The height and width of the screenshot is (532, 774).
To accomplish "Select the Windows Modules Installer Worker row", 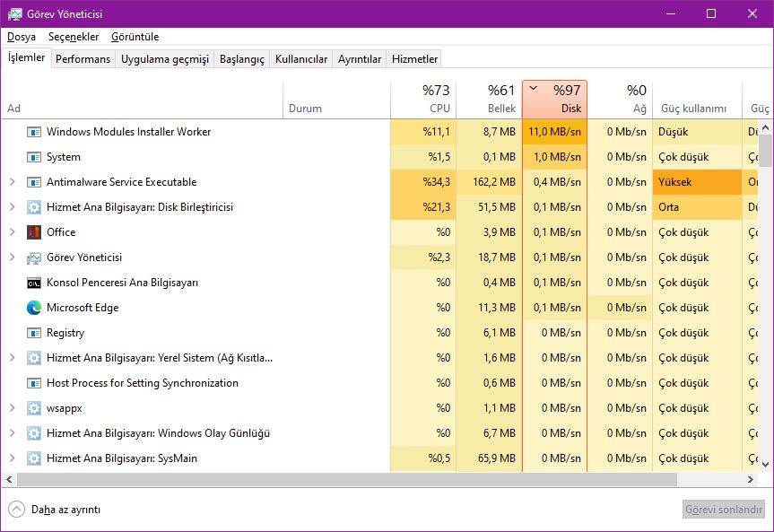I will point(379,132).
